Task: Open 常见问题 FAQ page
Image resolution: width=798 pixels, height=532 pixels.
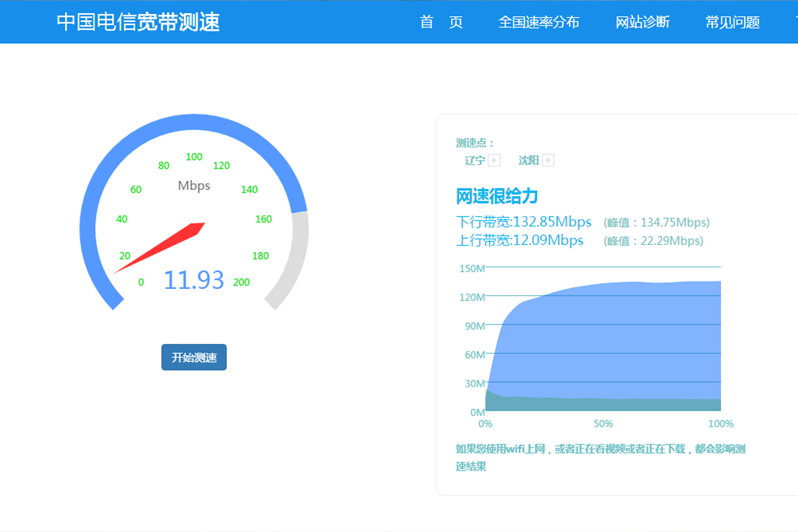Action: tap(733, 22)
